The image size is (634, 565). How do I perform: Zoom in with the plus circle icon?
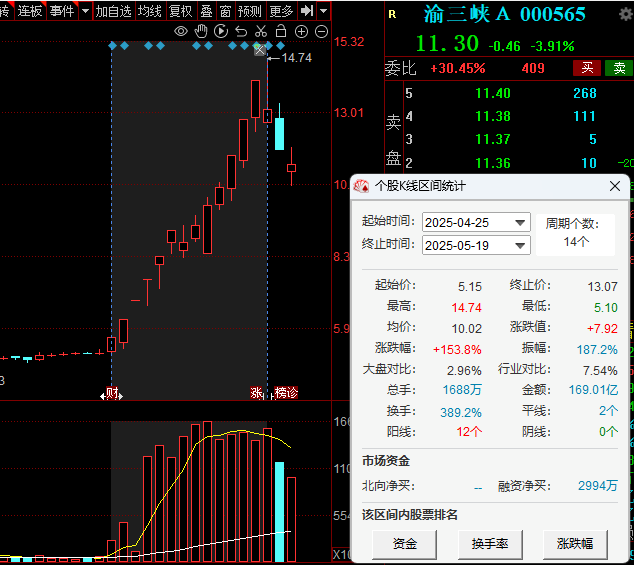(x=301, y=32)
